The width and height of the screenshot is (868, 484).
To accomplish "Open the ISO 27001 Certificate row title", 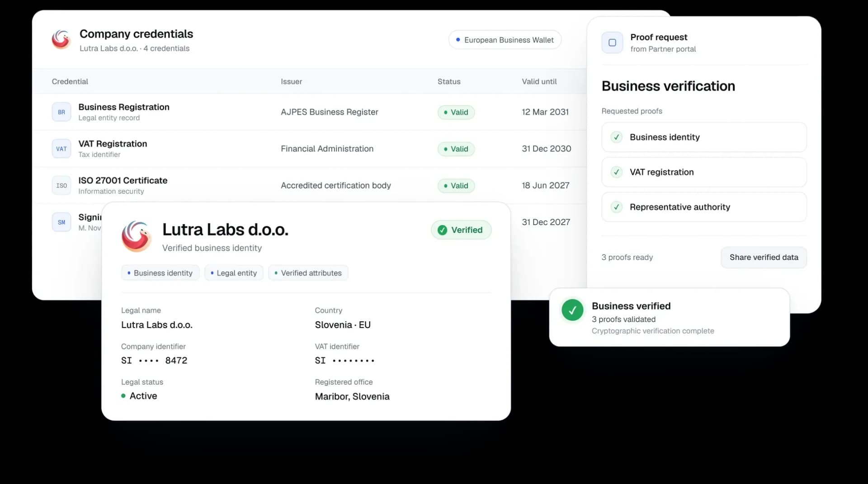I will click(123, 180).
